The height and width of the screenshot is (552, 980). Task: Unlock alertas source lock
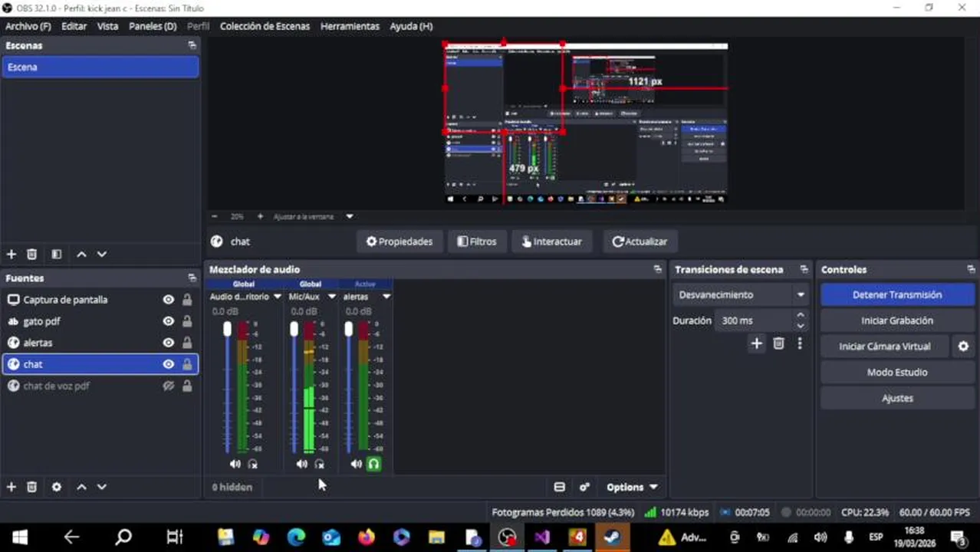click(x=186, y=343)
